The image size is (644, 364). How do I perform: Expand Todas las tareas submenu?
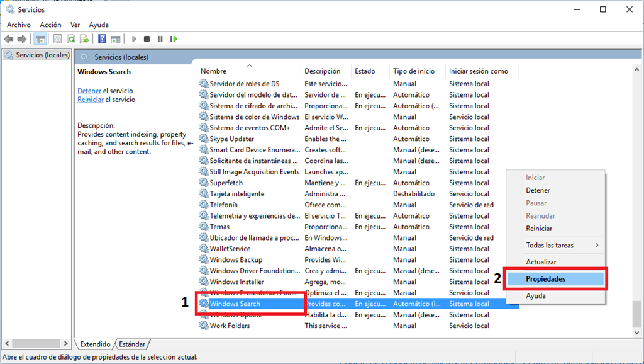pyautogui.click(x=555, y=246)
